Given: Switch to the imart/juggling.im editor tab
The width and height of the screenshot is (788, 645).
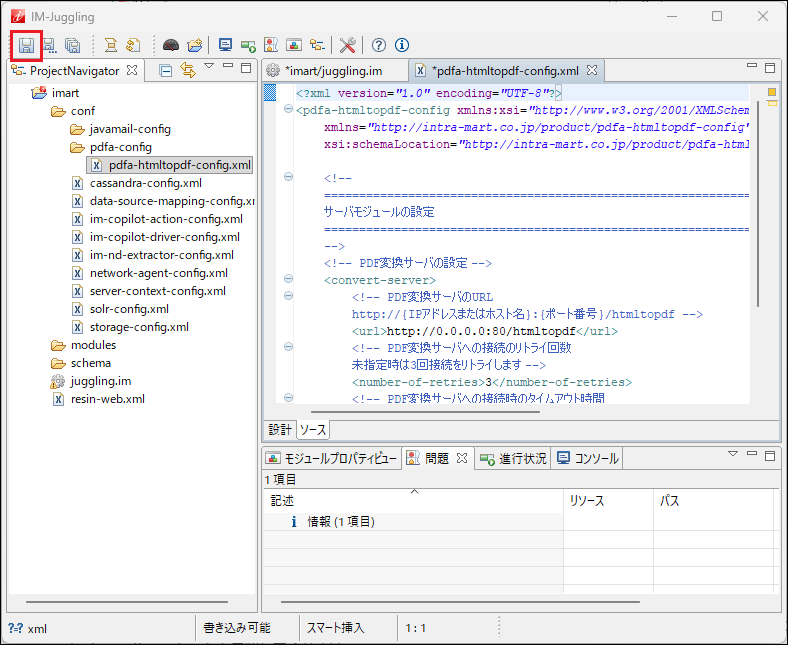Looking at the screenshot, I should pos(332,71).
